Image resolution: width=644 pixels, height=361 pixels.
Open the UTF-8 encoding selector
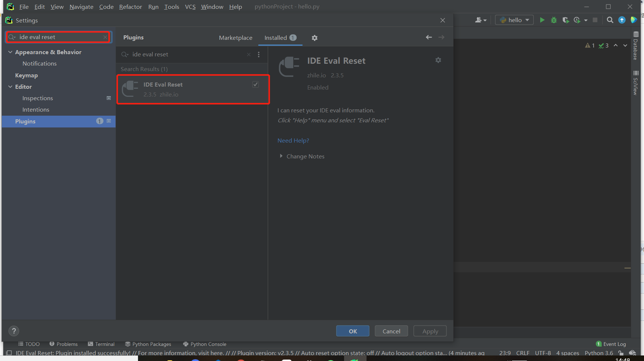coord(543,353)
